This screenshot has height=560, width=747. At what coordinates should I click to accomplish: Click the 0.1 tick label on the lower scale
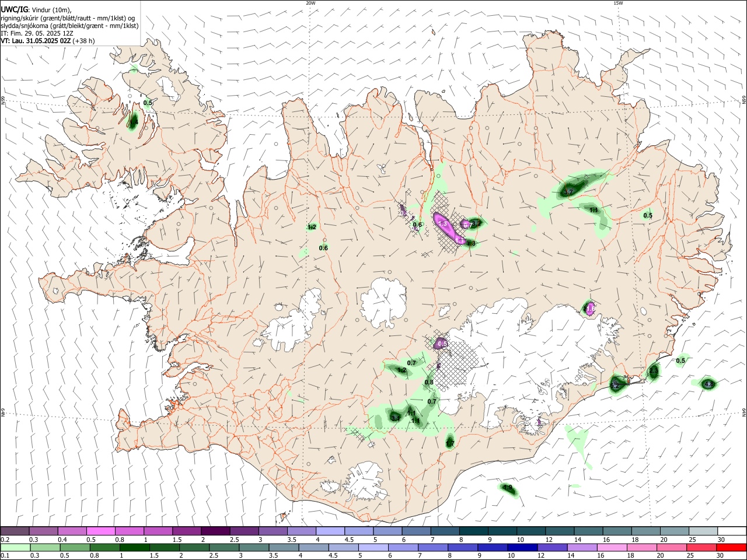point(5,556)
